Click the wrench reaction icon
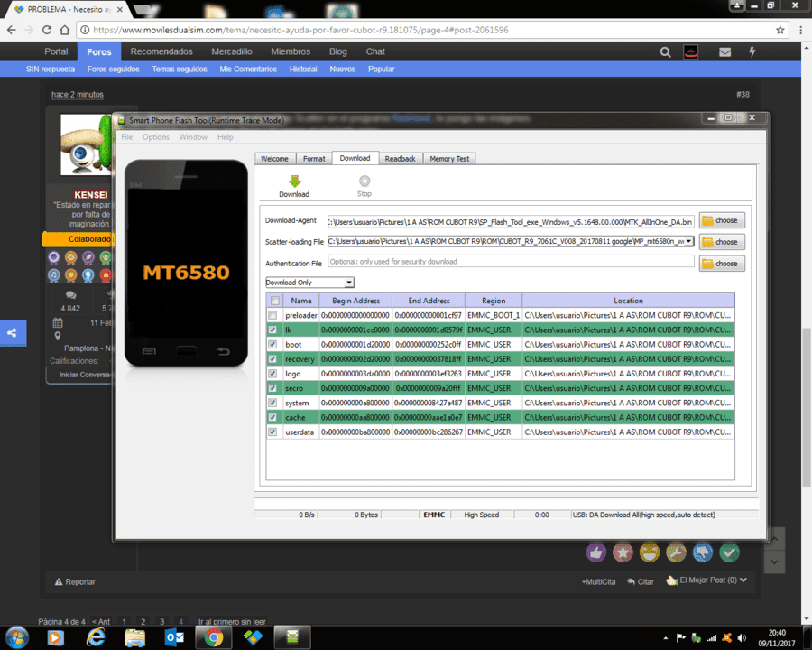This screenshot has height=650, width=812. point(676,553)
